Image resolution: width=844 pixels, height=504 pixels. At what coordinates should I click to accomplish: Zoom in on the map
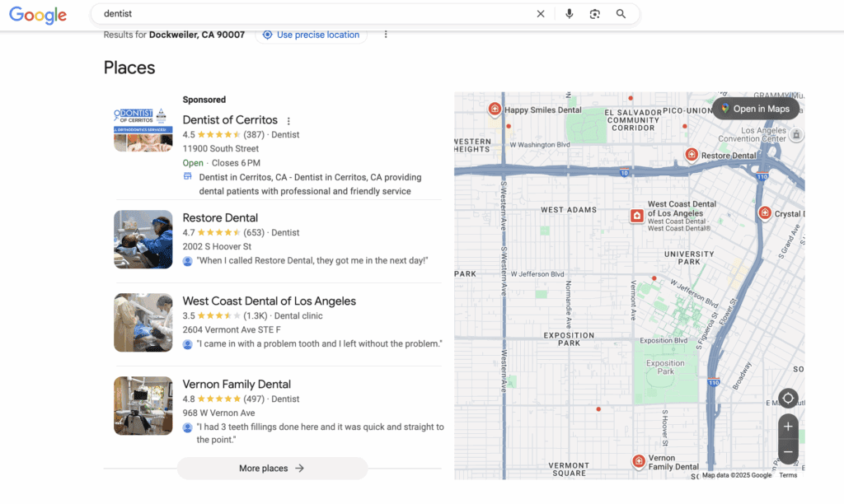pos(788,427)
